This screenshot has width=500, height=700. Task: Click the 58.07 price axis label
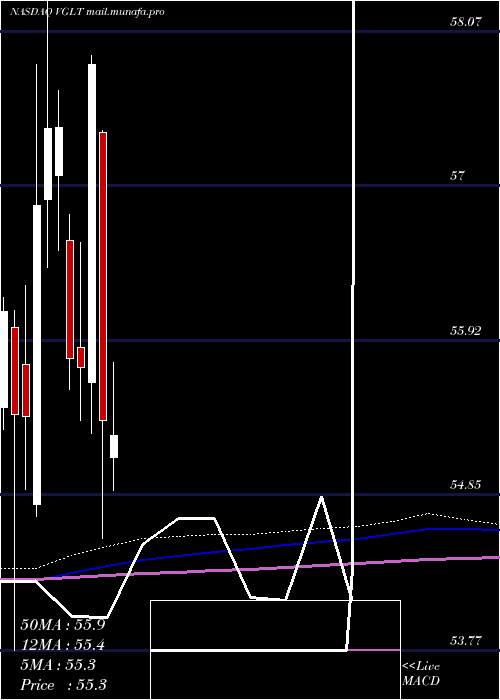coord(466,21)
